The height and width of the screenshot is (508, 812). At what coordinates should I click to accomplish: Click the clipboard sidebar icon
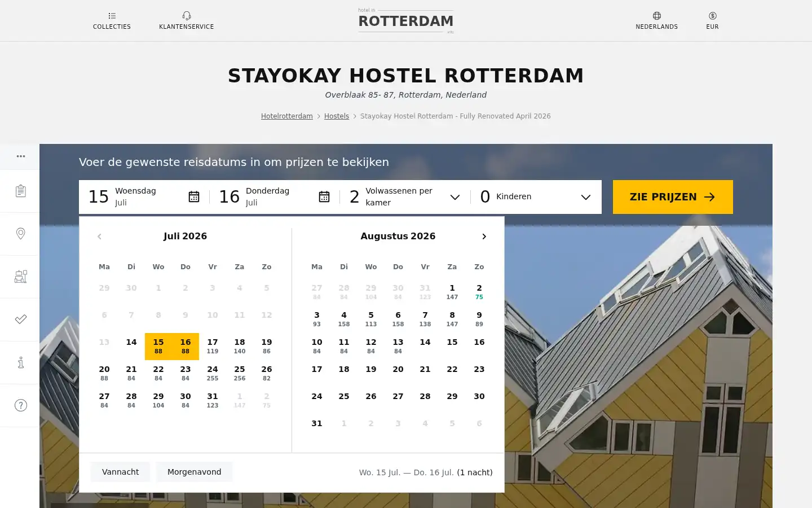tap(21, 191)
